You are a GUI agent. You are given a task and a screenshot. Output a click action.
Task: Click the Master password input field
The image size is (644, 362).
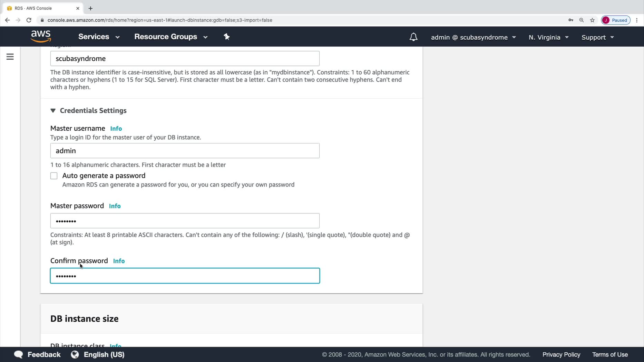(x=185, y=221)
